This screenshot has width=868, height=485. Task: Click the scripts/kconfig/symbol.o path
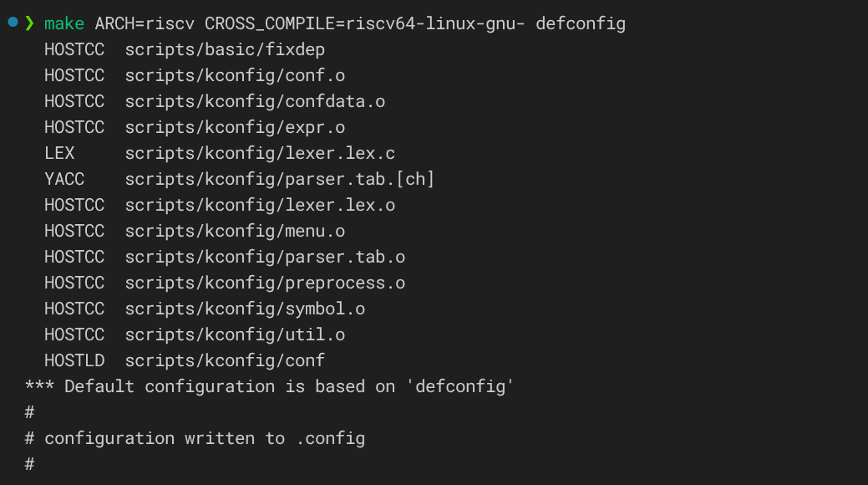(x=245, y=309)
